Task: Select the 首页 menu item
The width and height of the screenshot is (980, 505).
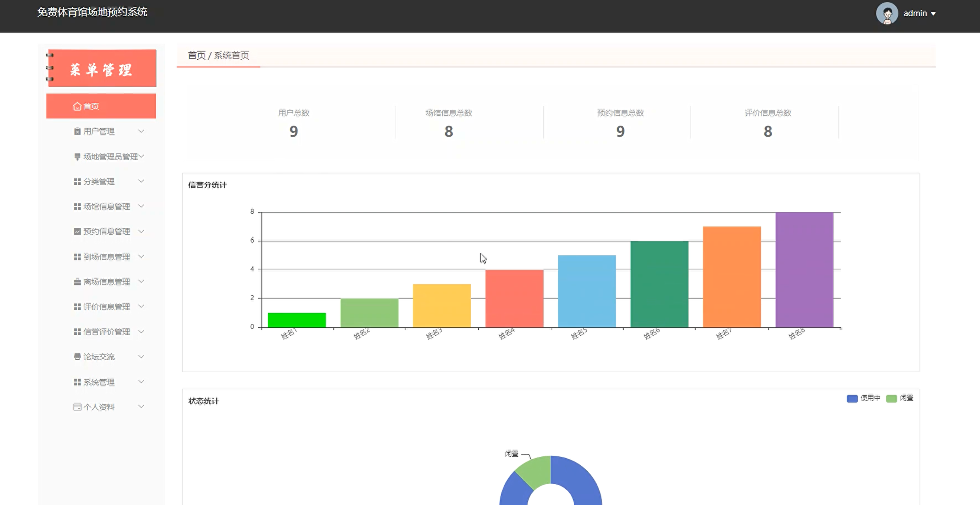Action: (x=101, y=106)
